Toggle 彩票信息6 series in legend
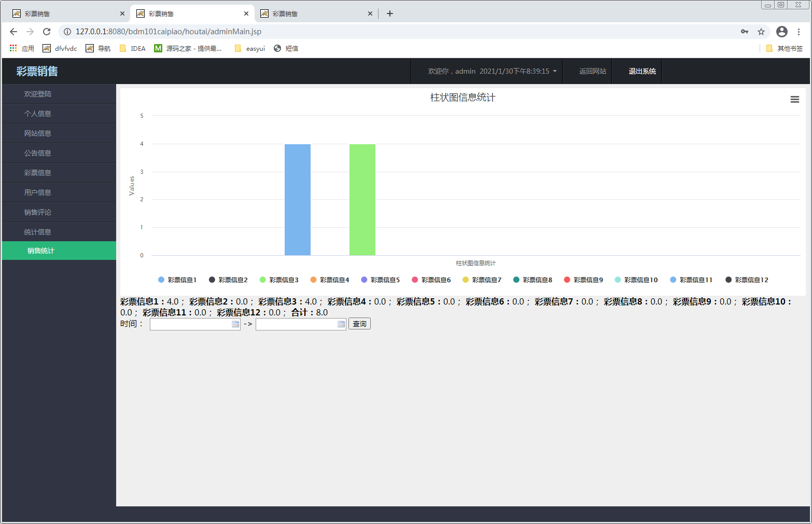 pyautogui.click(x=431, y=280)
